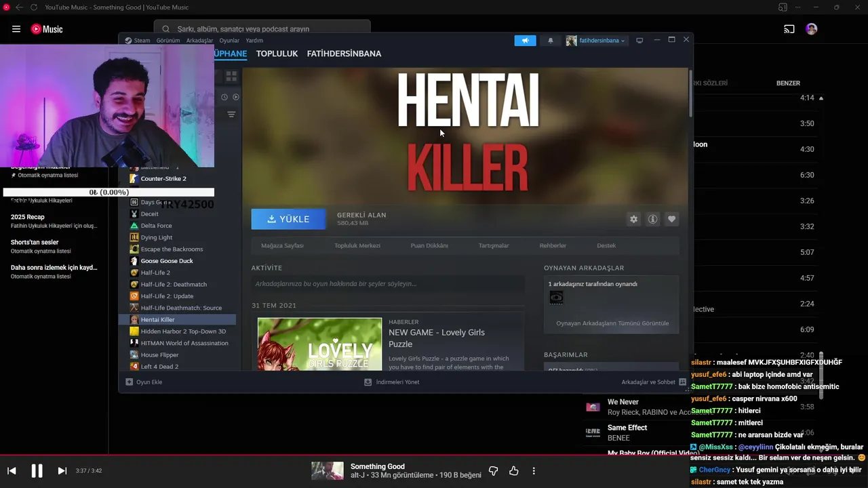Click the Steam announcements megaphone icon

525,41
